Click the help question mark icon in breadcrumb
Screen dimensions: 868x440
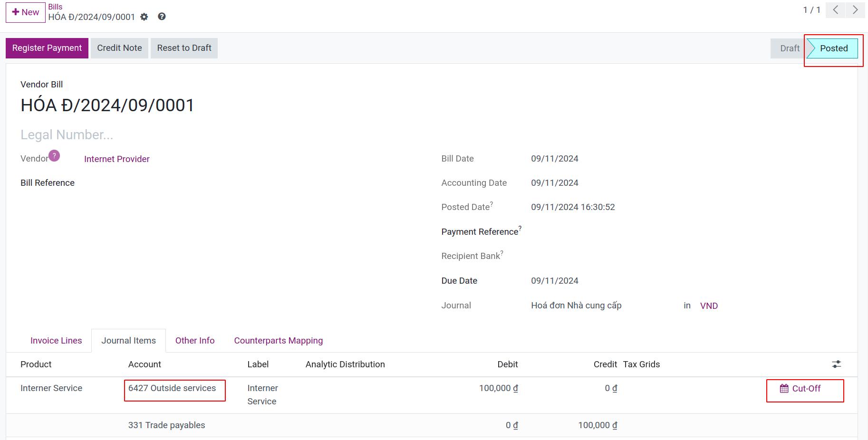click(x=162, y=17)
